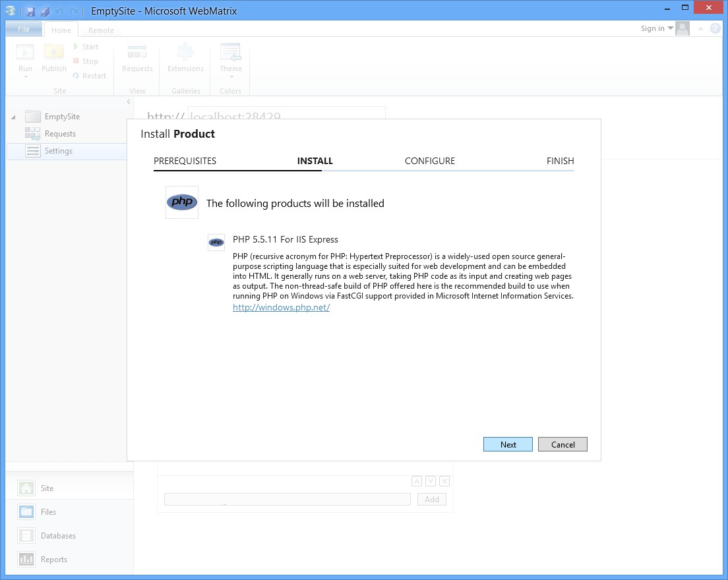Viewport: 728px width, 580px height.
Task: Click the WebMatrix app icon in title bar
Action: tap(10, 11)
